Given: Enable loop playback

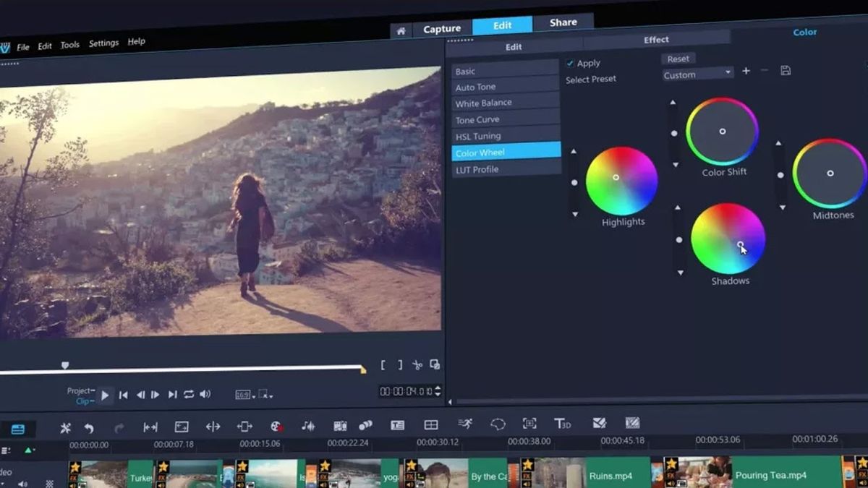Looking at the screenshot, I should point(189,395).
